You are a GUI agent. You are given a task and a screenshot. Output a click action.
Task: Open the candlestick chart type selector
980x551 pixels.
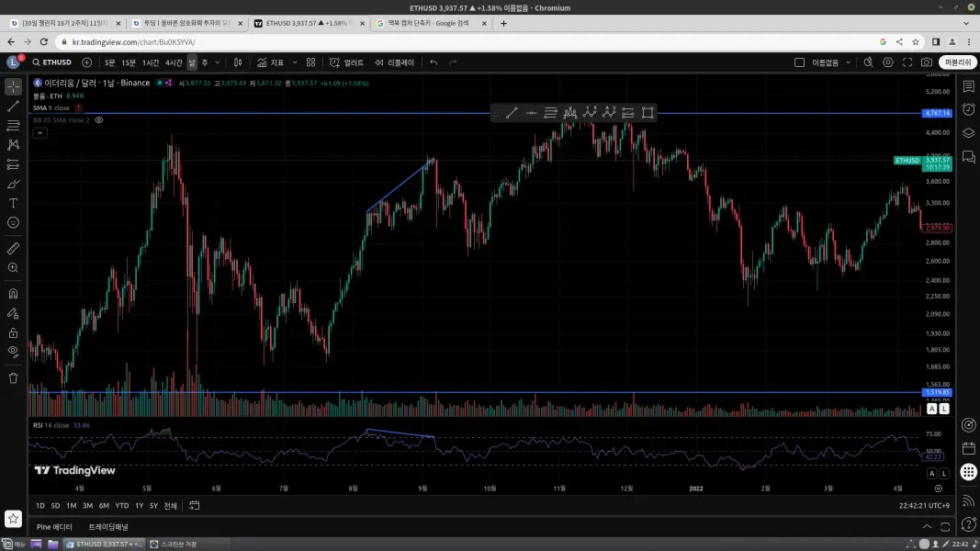point(238,62)
